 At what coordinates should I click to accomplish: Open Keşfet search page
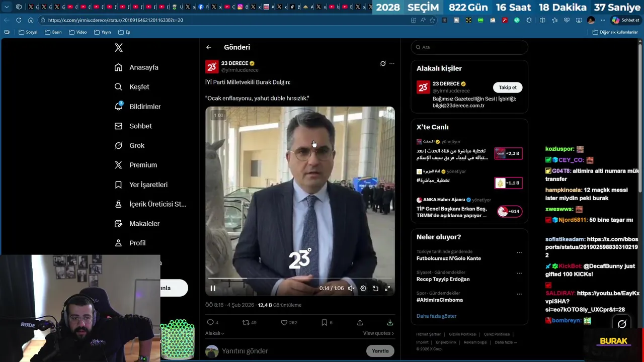[132, 87]
